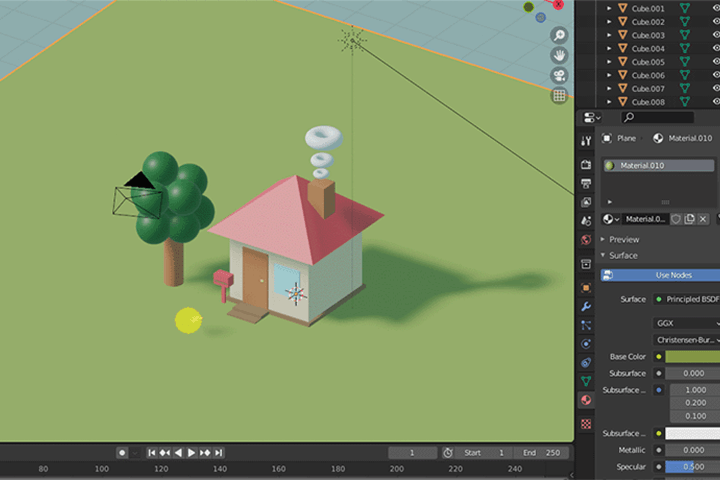This screenshot has height=480, width=720.
Task: Expand the Cube.008 outliner row
Action: point(609,102)
